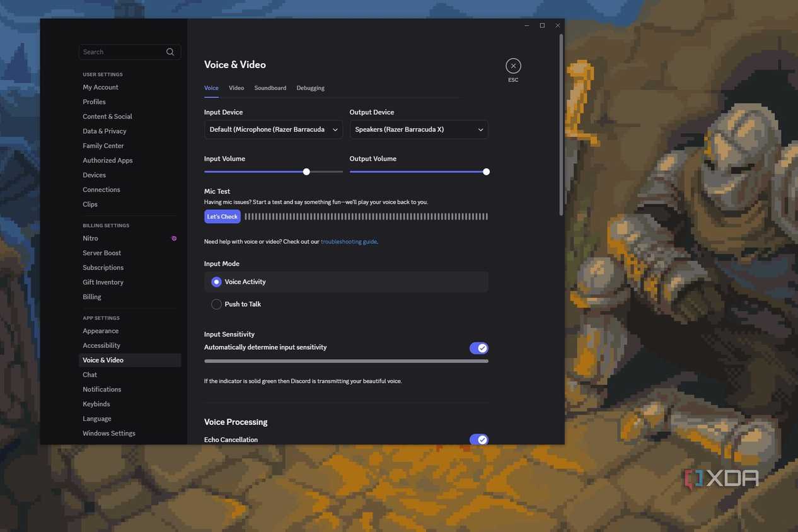Click the "Voice Processing" heading text
The image size is (798, 532).
[236, 422]
